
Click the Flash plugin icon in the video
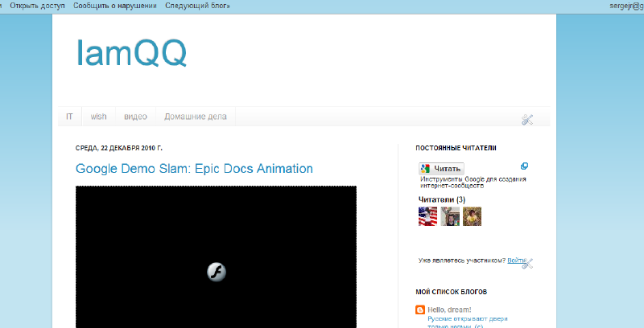(216, 272)
